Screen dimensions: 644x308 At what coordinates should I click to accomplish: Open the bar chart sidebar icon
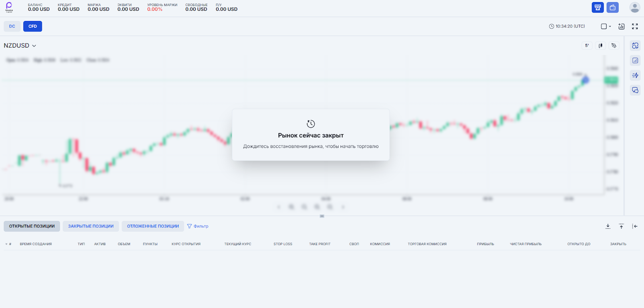(x=635, y=60)
